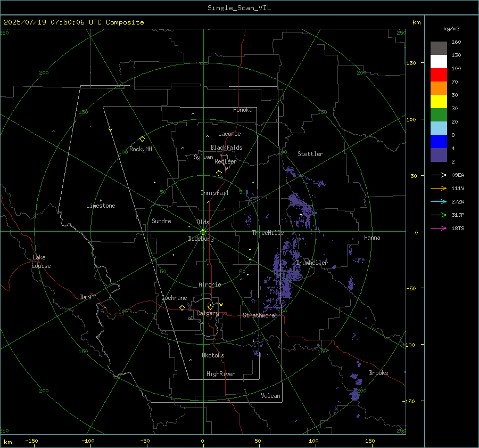Viewport: 479px width, 448px height.
Task: Click the yellow radar center marker at Didsbury
Action: (203, 232)
